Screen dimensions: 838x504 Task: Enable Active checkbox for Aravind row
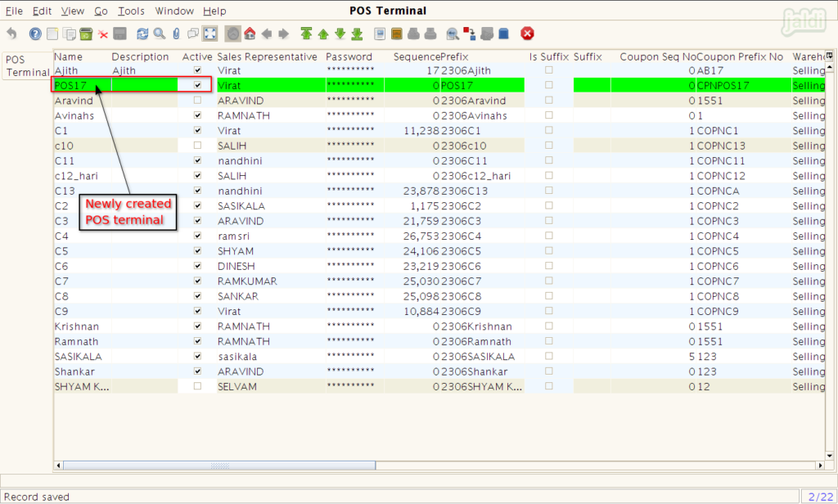click(x=198, y=100)
